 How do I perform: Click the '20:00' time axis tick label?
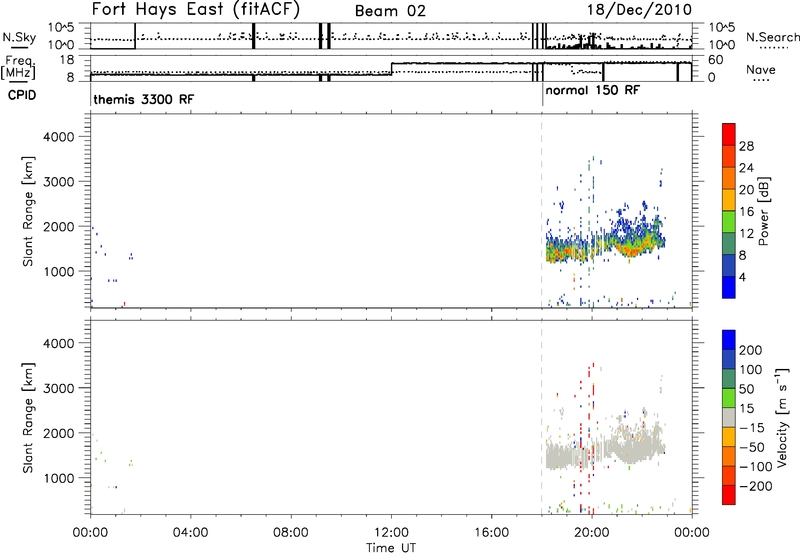[592, 533]
